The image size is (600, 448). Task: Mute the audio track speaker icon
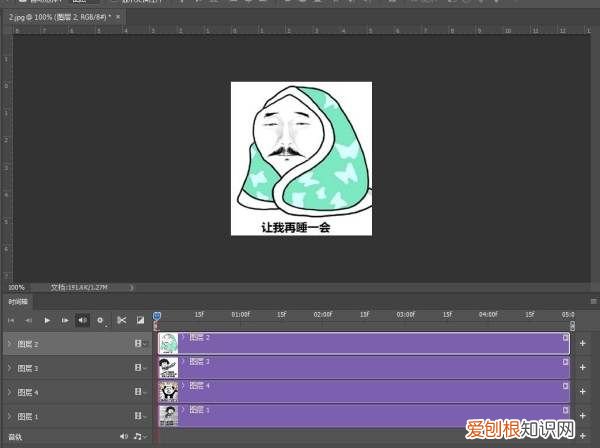coord(124,437)
